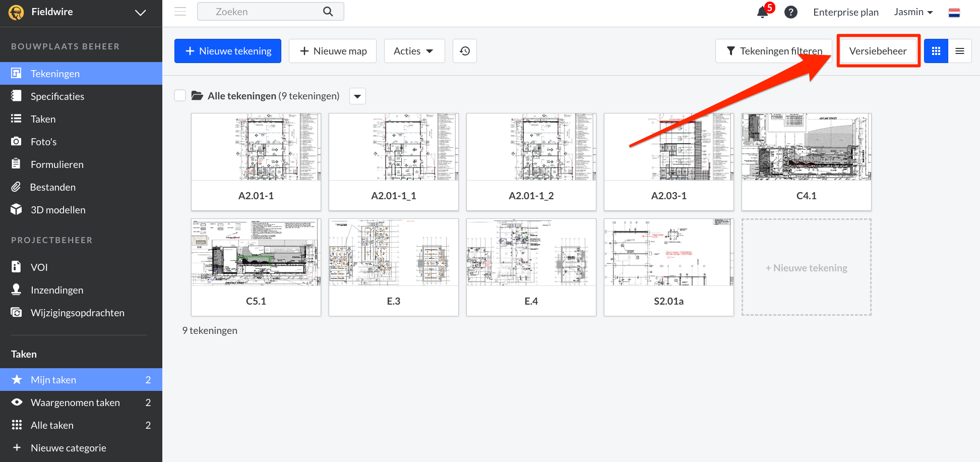Open the help question mark icon
The image size is (980, 462).
click(x=791, y=12)
